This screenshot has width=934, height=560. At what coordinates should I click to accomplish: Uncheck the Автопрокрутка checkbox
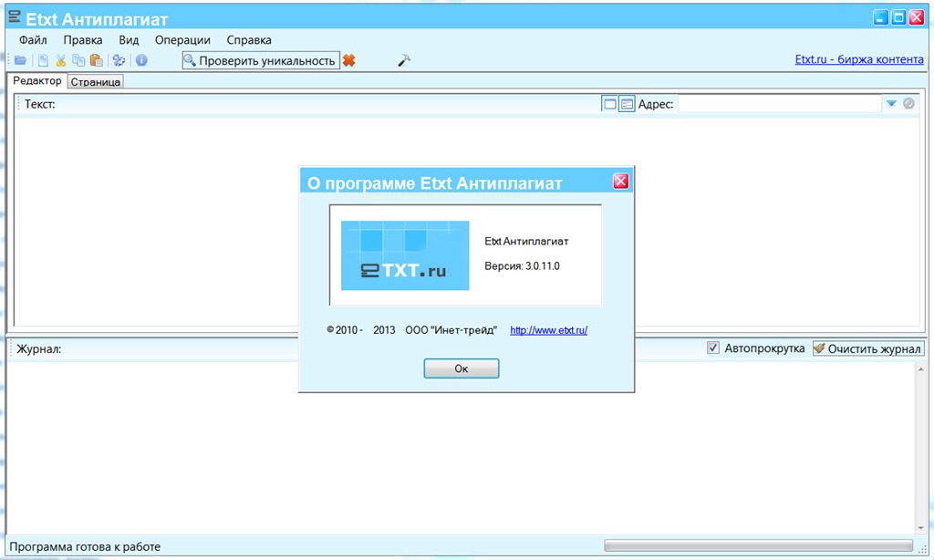coord(713,348)
